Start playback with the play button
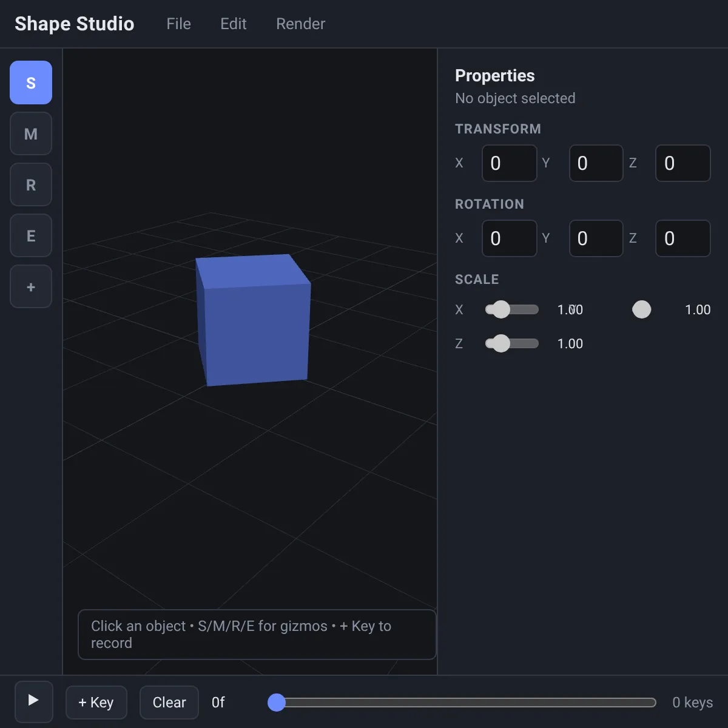728x728 pixels. pos(34,701)
